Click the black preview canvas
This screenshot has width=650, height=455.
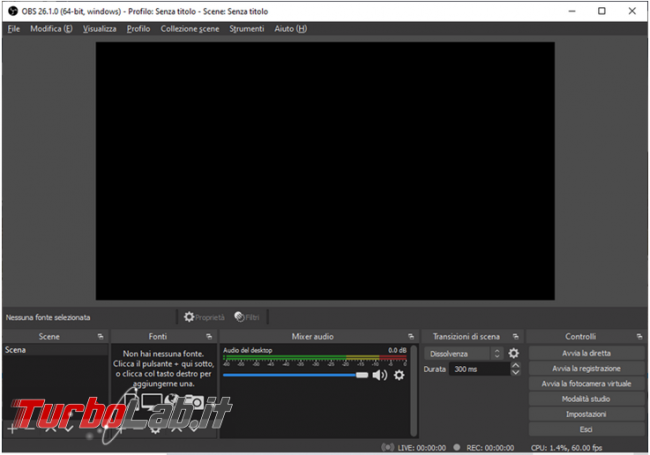pyautogui.click(x=325, y=171)
